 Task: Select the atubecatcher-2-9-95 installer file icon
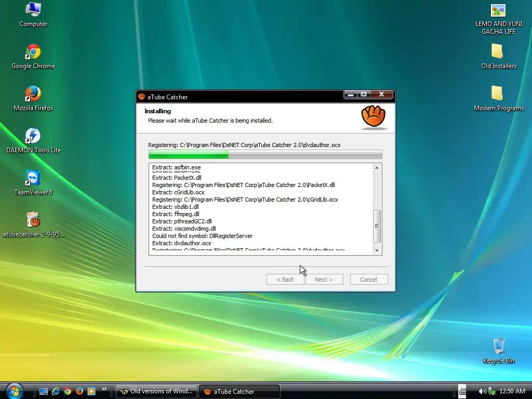click(33, 224)
